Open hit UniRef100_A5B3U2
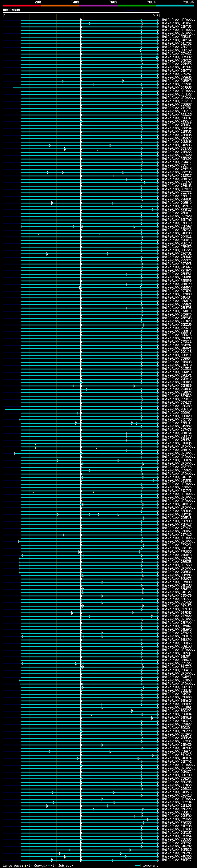Image resolution: width=197 pixels, height=868 pixels. pos(176,37)
